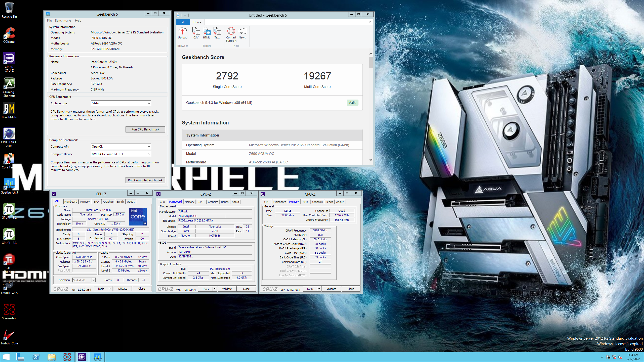Switch to SPD tab in first CPU-Z

tap(96, 202)
